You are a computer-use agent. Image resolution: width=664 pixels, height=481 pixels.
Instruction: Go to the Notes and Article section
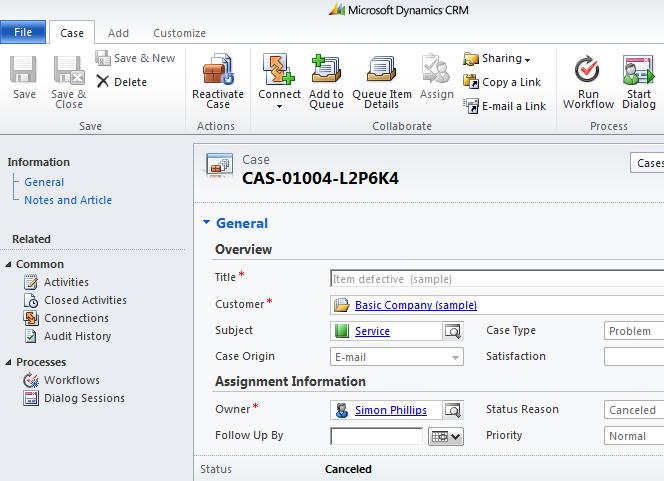click(x=68, y=200)
